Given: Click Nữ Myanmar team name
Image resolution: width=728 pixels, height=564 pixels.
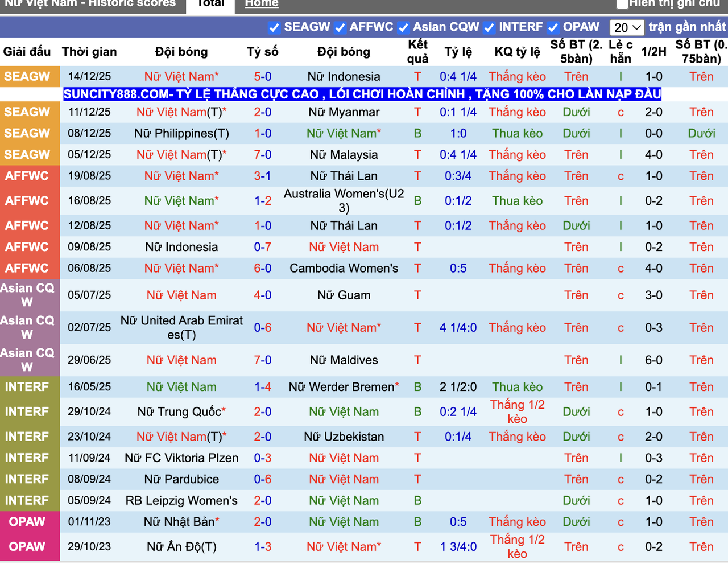Looking at the screenshot, I should (x=344, y=112).
